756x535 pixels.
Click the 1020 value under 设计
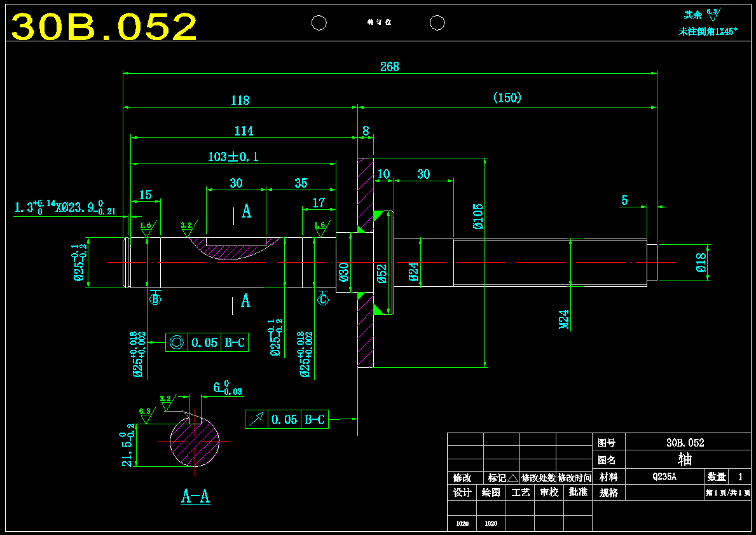(462, 524)
